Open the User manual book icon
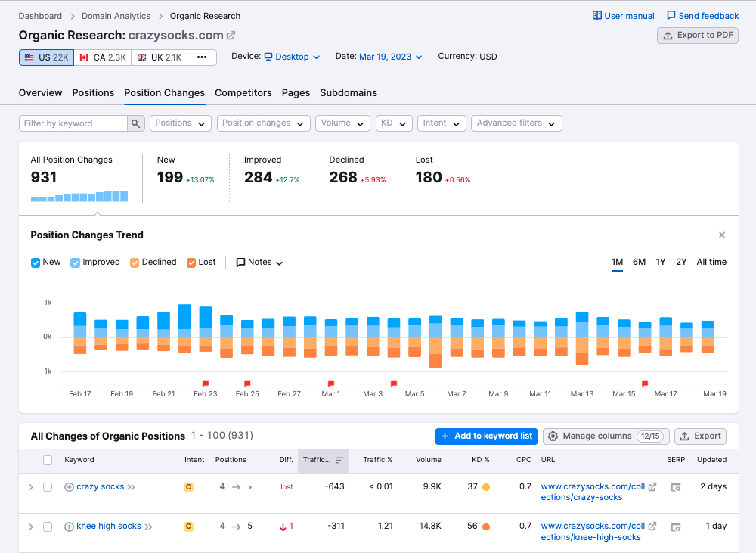756x553 pixels. coord(597,16)
